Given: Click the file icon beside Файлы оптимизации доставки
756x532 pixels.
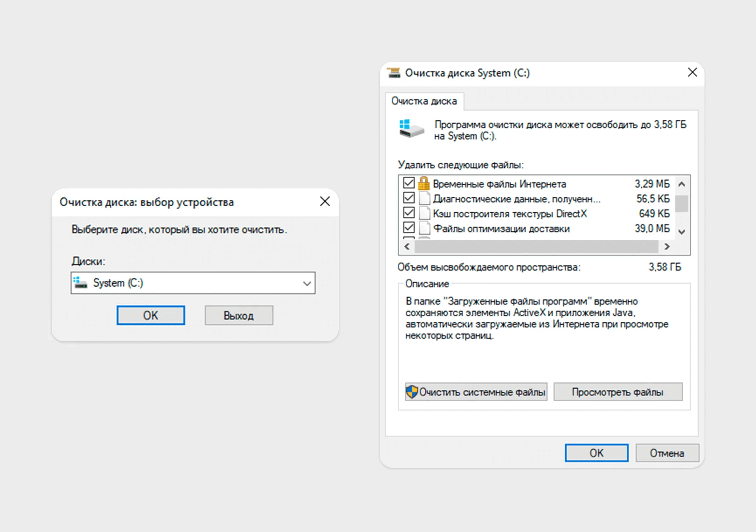Looking at the screenshot, I should pyautogui.click(x=424, y=228).
